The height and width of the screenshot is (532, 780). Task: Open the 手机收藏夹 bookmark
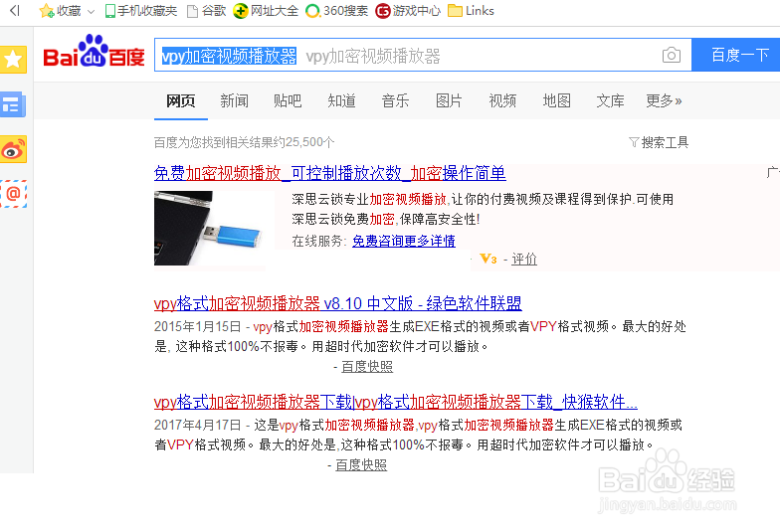coord(141,11)
